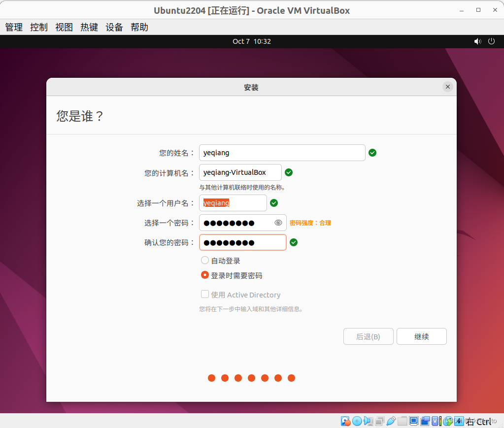Click the screen recording status icon
The width and height of the screenshot is (504, 428).
425,421
